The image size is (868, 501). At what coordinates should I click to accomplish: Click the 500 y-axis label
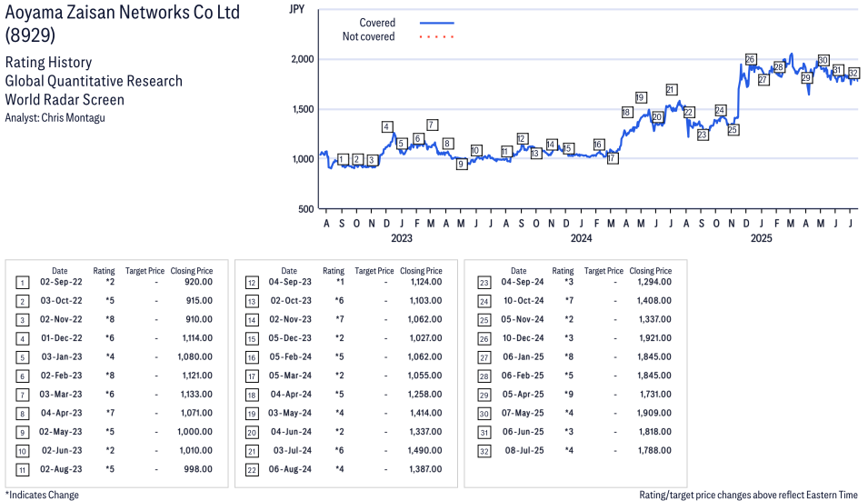click(x=306, y=209)
